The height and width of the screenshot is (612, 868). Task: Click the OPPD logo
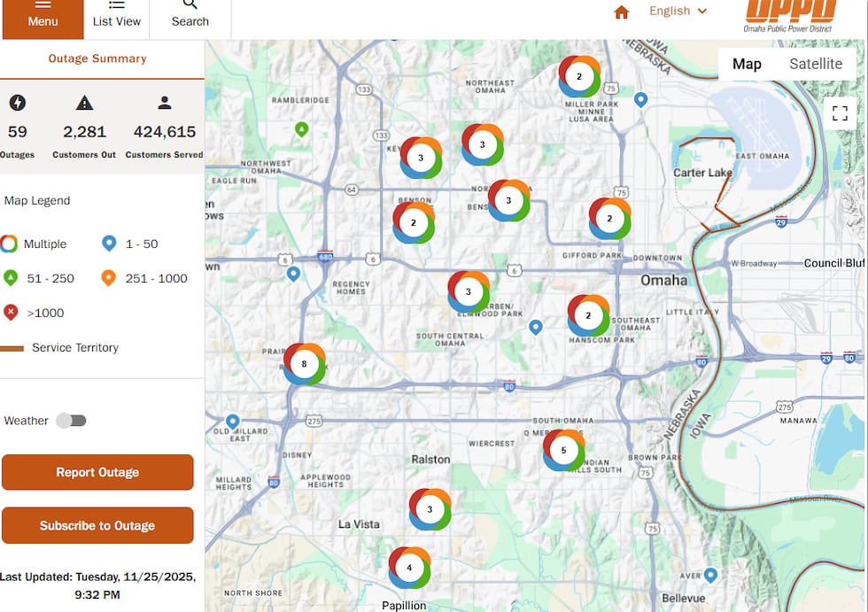click(x=790, y=13)
